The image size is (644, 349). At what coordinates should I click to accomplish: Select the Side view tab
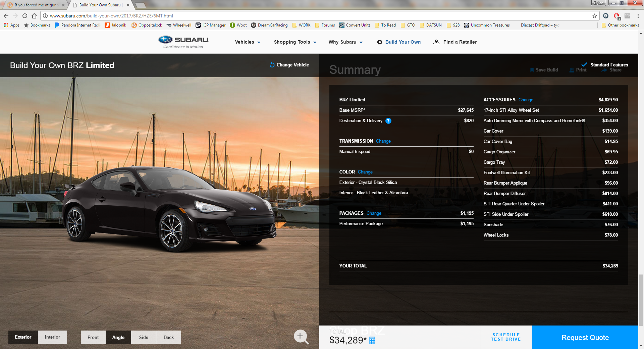[x=144, y=337]
